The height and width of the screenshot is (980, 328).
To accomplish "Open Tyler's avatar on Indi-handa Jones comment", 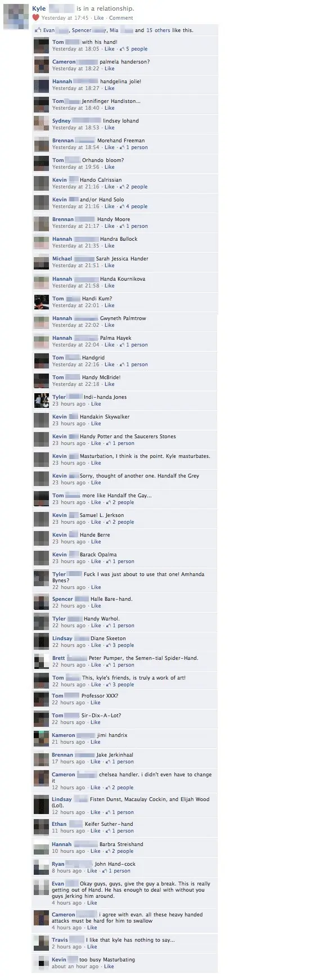I will click(x=42, y=401).
